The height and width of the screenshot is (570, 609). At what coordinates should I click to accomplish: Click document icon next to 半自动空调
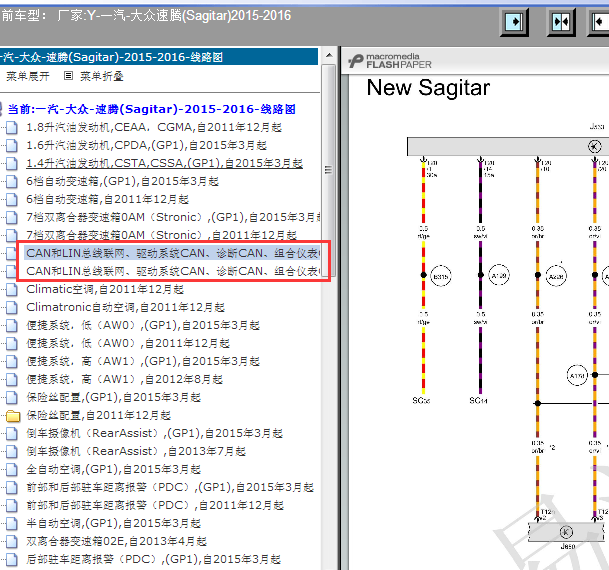[12, 523]
